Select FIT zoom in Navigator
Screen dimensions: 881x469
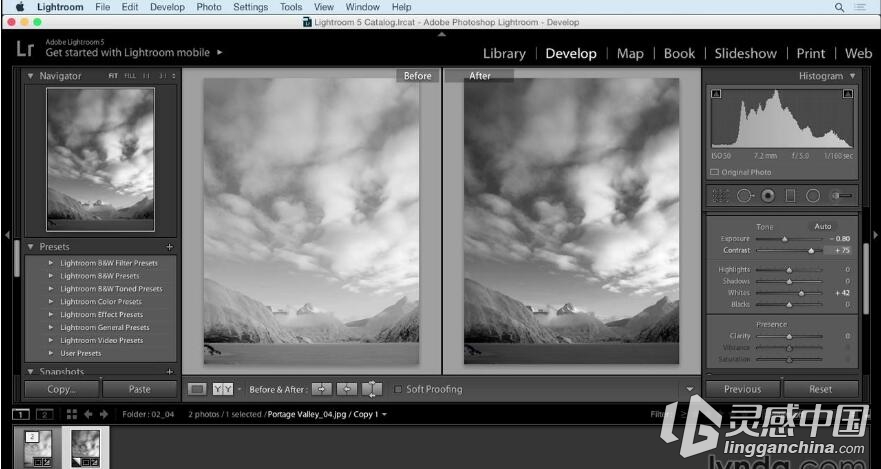click(x=113, y=76)
